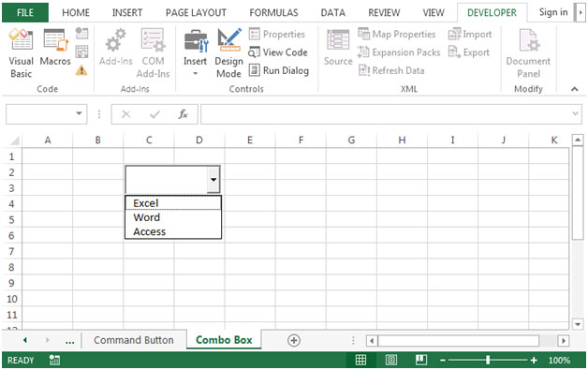Click Map Properties
588x370 pixels.
pos(397,34)
